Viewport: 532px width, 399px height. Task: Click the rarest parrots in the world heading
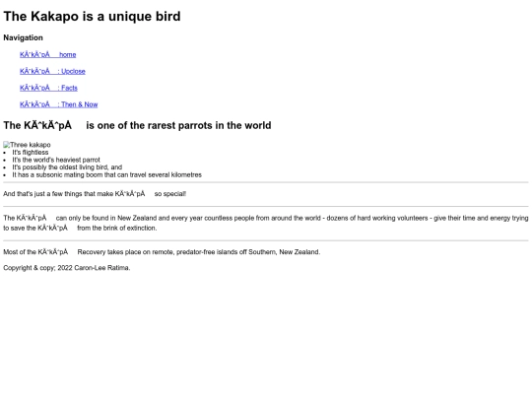coord(137,125)
